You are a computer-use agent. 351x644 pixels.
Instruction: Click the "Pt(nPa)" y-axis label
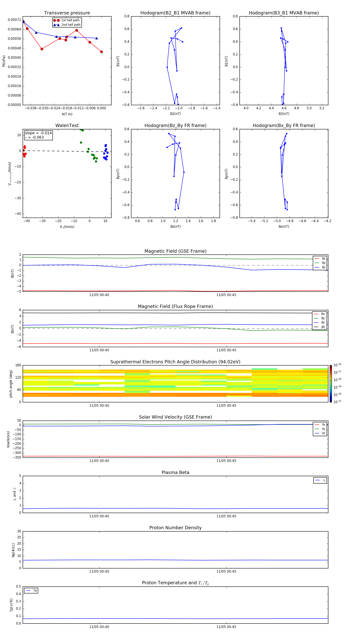click(4, 61)
